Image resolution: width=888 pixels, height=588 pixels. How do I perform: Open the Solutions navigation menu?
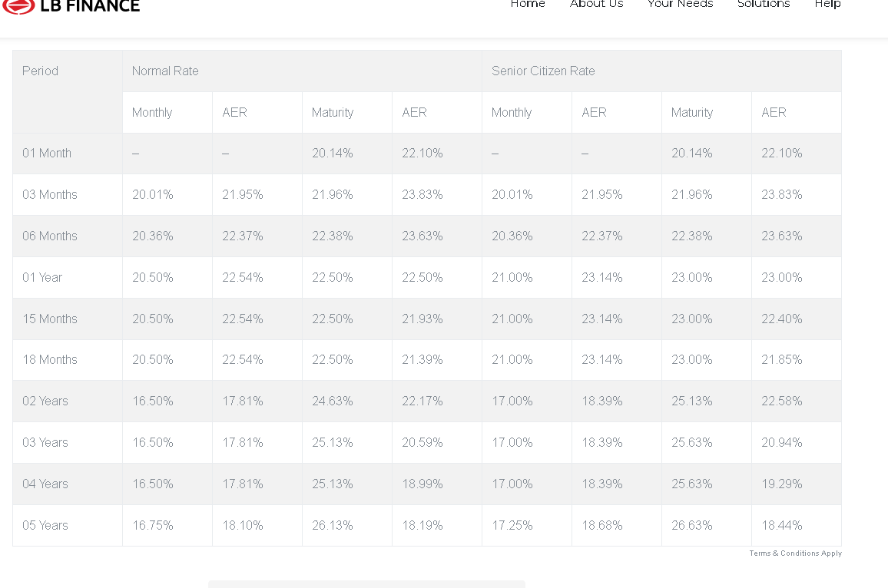[764, 4]
